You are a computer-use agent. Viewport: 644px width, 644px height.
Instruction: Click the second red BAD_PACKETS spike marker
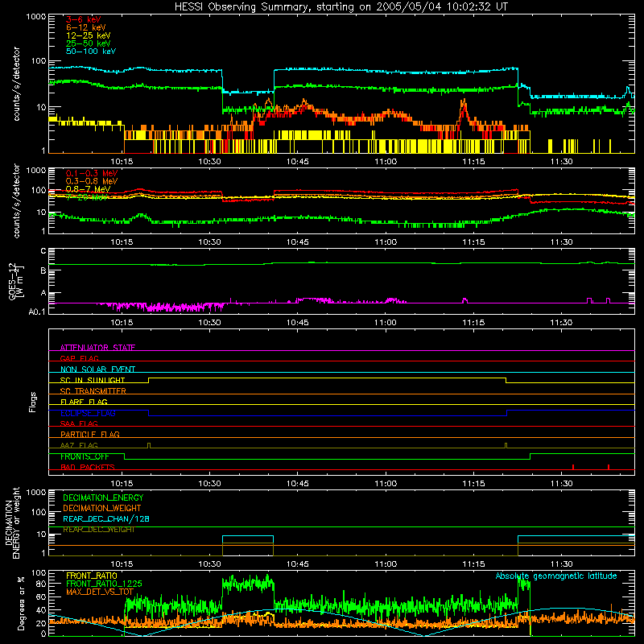pos(609,467)
